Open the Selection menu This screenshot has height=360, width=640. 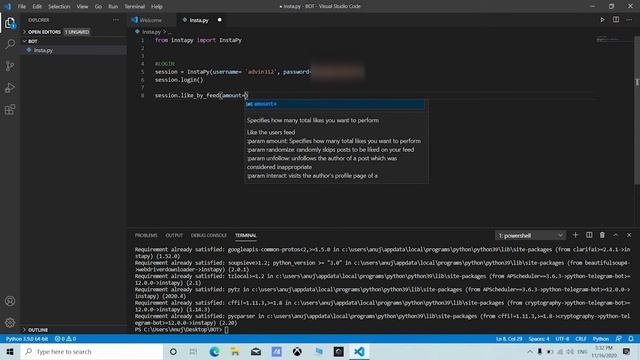(x=59, y=6)
